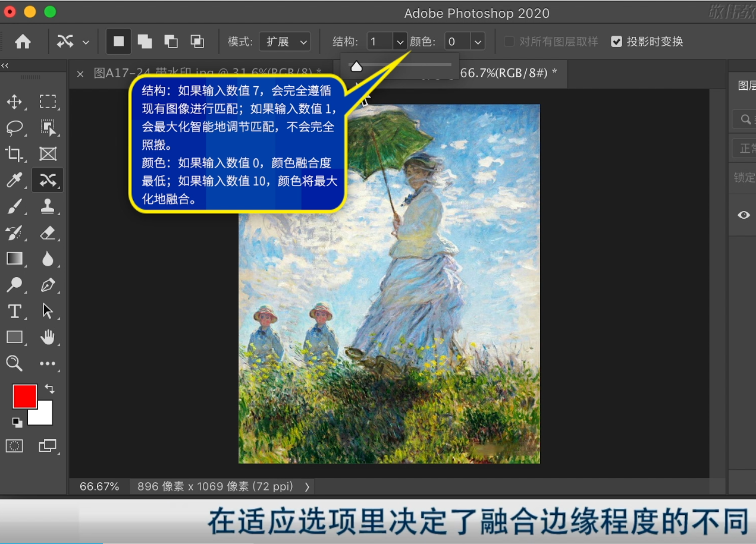
Task: Select the Lasso tool
Action: (x=14, y=127)
